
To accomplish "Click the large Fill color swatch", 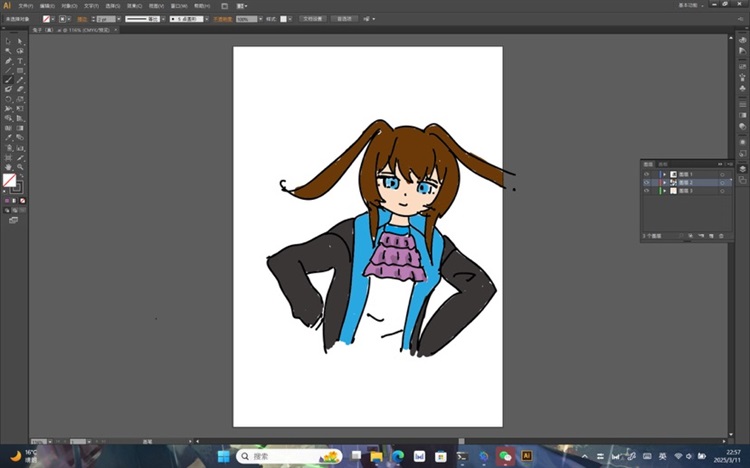I will click(9, 180).
